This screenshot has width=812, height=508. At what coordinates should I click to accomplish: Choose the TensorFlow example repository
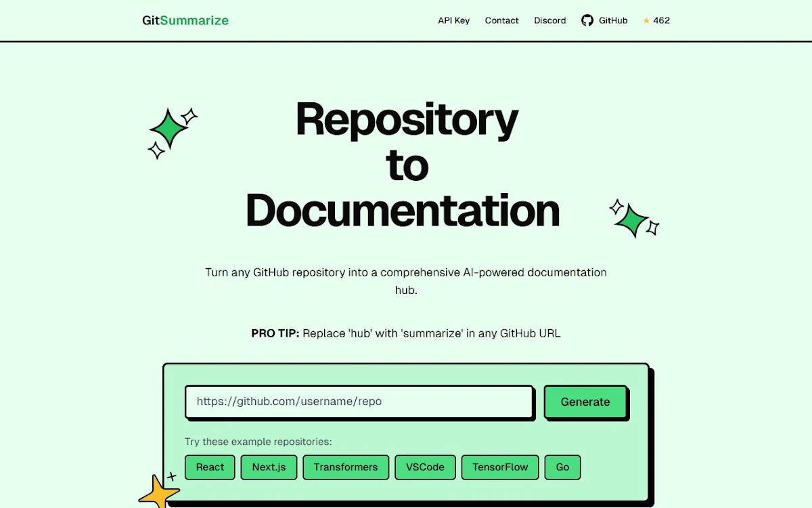(x=500, y=467)
